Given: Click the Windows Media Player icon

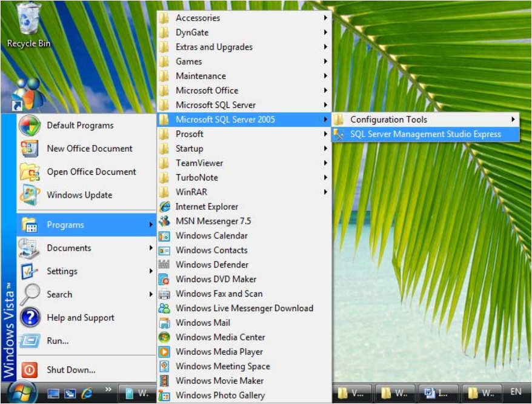Looking at the screenshot, I should [x=165, y=352].
